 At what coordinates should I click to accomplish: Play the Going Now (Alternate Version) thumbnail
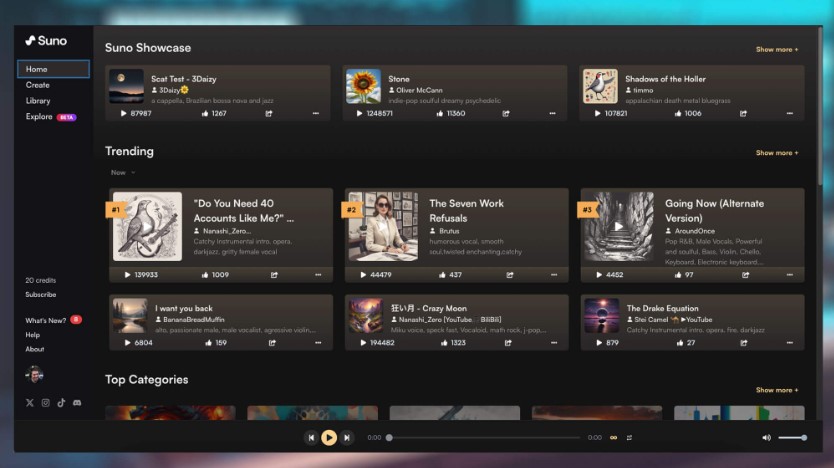tap(618, 227)
